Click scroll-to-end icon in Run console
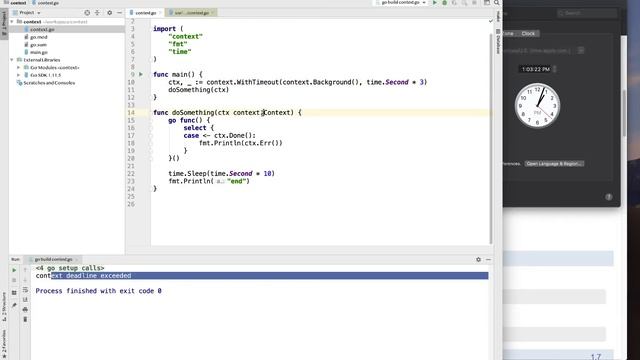This screenshot has width=640, height=360. [25, 300]
